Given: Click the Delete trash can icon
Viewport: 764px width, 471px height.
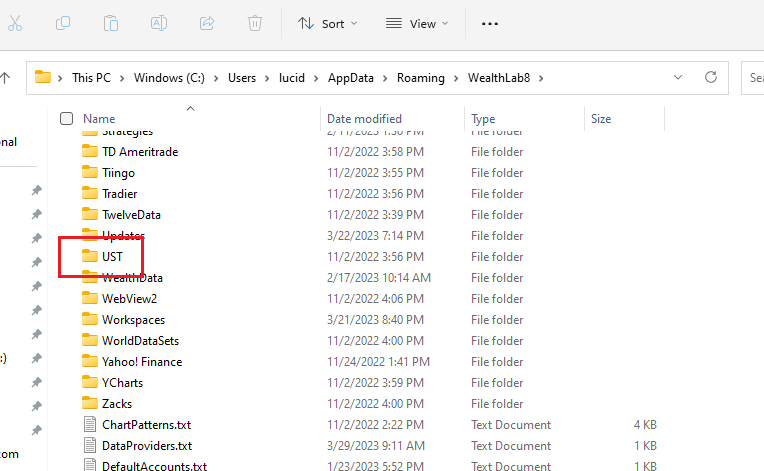Looking at the screenshot, I should [255, 23].
